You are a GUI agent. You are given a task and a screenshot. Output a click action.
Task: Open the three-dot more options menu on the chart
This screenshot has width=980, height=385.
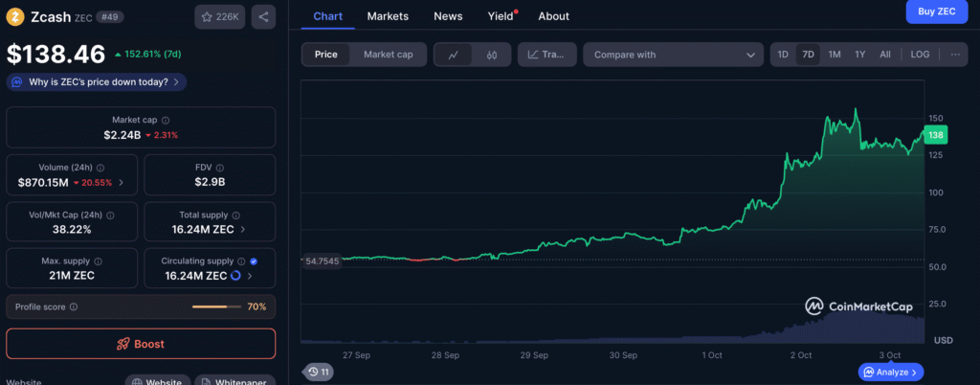pos(954,55)
